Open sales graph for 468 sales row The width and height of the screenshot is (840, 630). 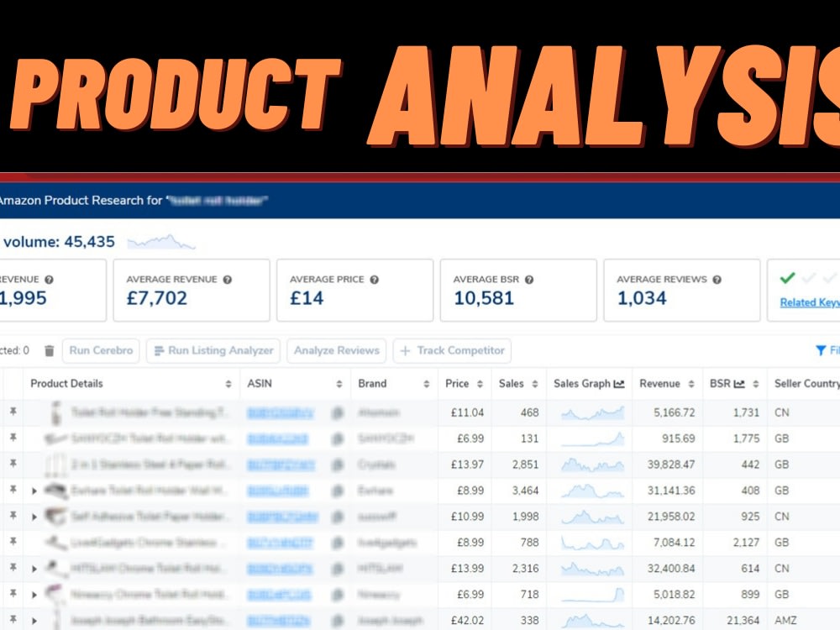592,412
